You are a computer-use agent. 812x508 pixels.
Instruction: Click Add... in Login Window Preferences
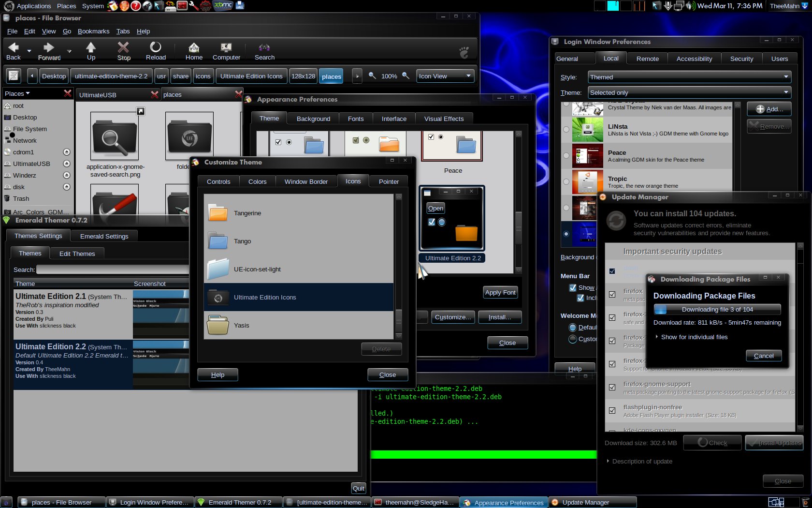coord(769,109)
